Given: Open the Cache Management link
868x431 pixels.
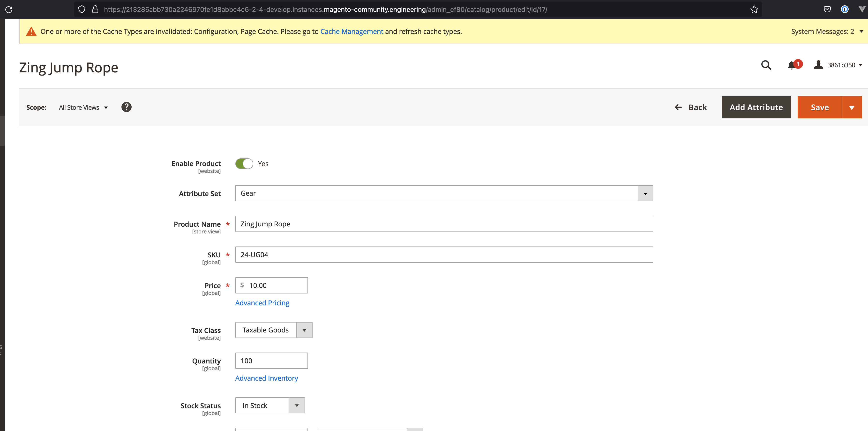Looking at the screenshot, I should click(x=352, y=31).
